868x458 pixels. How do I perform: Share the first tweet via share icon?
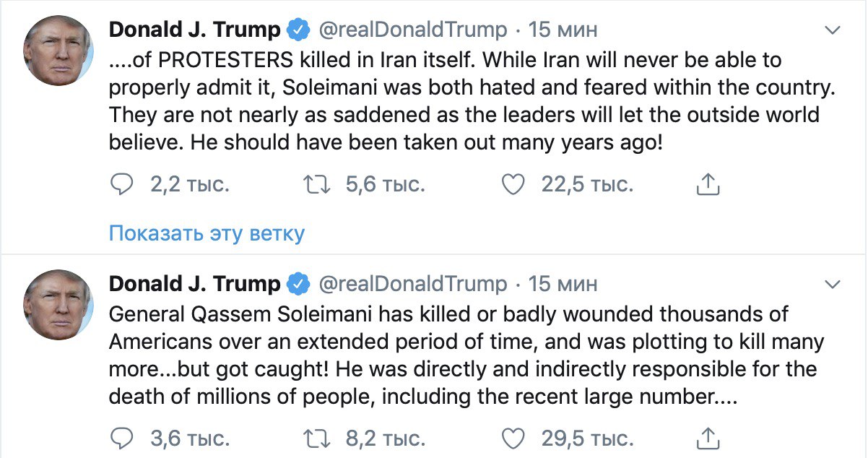pos(708,185)
